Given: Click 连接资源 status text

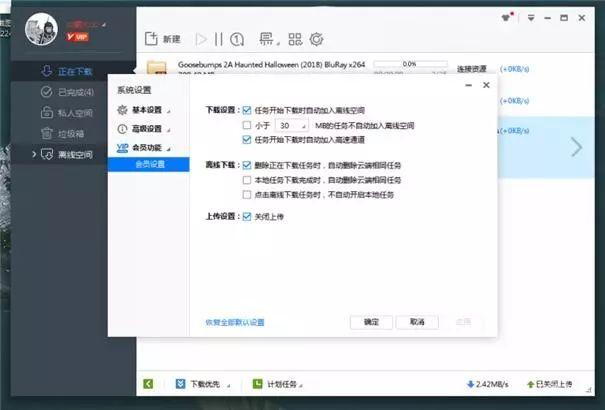Looking at the screenshot, I should click(x=471, y=69).
